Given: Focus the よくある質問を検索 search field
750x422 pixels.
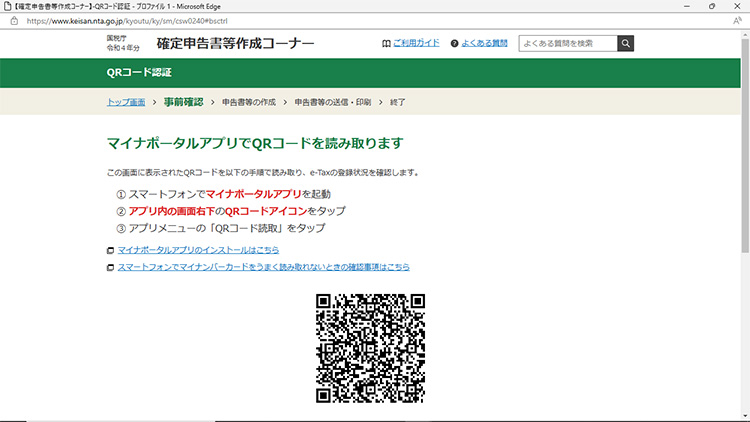Looking at the screenshot, I should coord(566,43).
